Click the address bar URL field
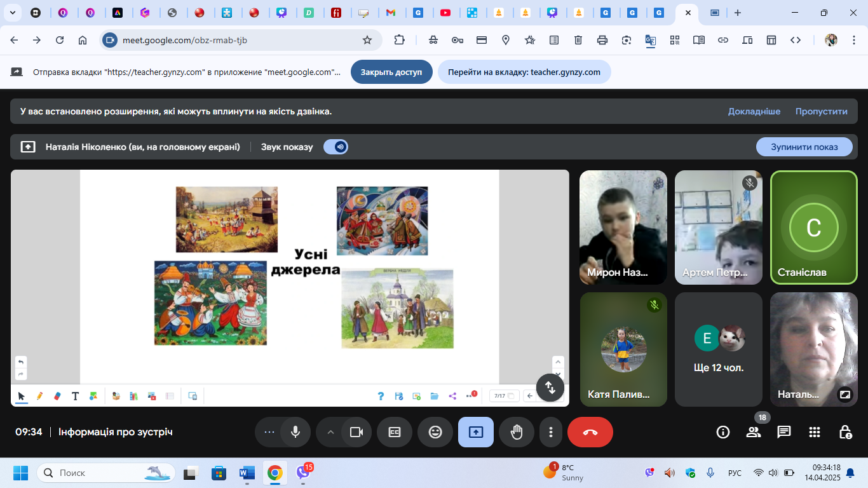Viewport: 868px width, 488px height. (241, 40)
